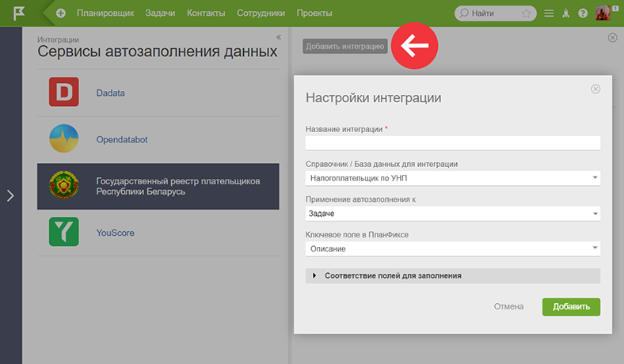Click the Planfix flag logo
This screenshot has height=364, width=624.
point(19,13)
